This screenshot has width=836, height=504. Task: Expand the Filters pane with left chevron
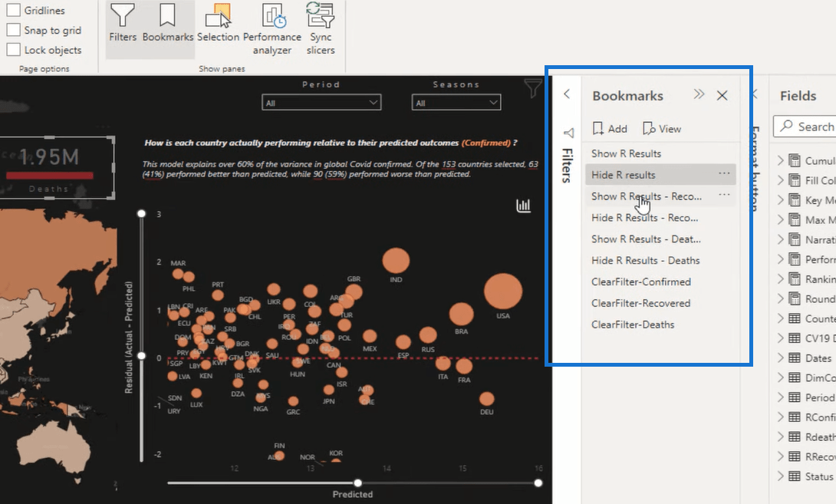[x=567, y=94]
